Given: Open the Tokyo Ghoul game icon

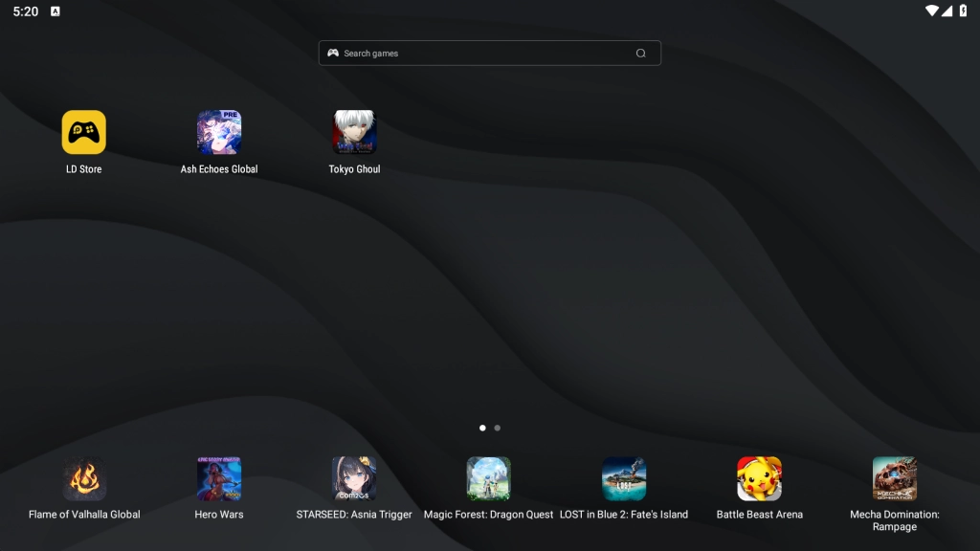Looking at the screenshot, I should (x=354, y=132).
